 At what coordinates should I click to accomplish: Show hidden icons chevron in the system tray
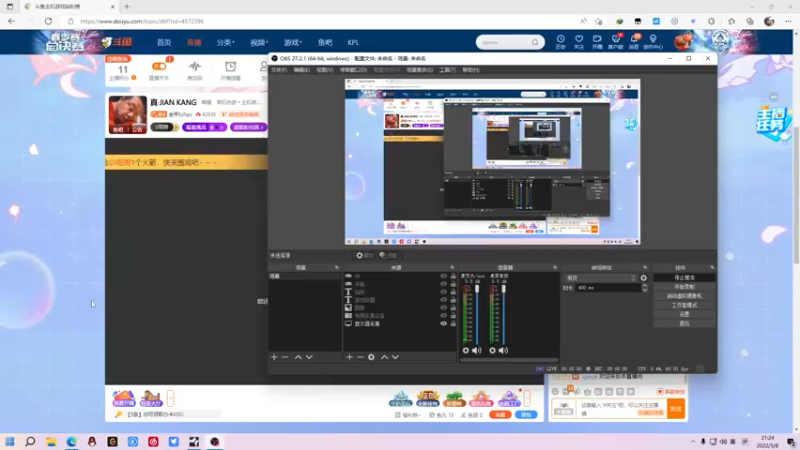[x=693, y=442]
